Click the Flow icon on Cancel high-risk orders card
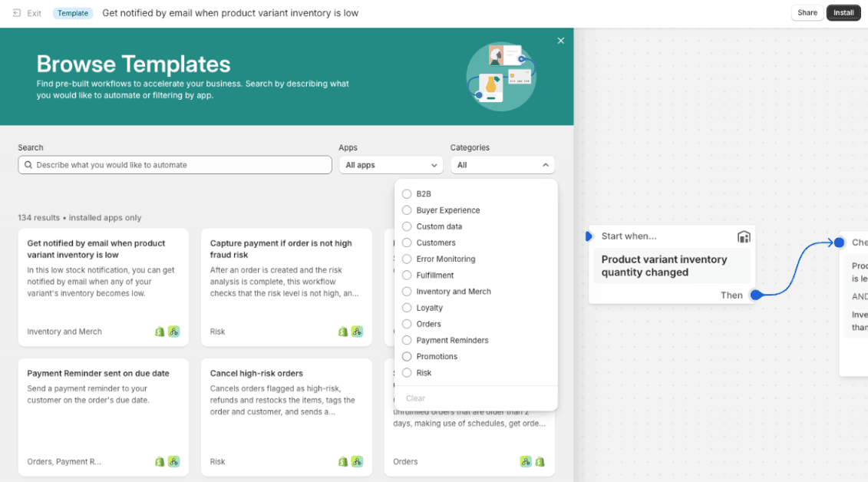The image size is (868, 482). tap(357, 461)
